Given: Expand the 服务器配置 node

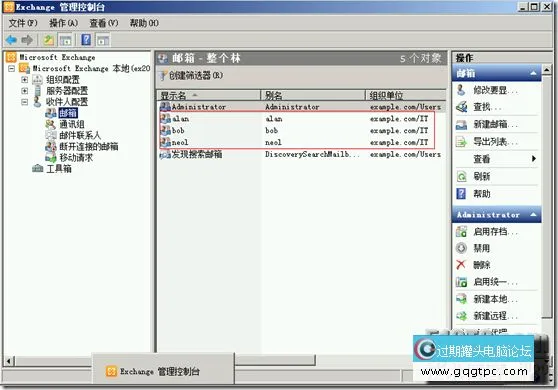Looking at the screenshot, I should tap(25, 91).
